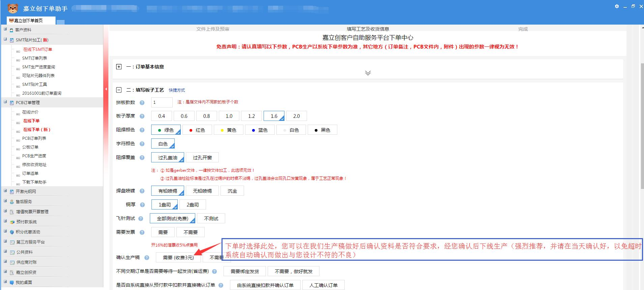Click the 公共资料 icon
This screenshot has height=290, width=644.
pyautogui.click(x=12, y=252)
